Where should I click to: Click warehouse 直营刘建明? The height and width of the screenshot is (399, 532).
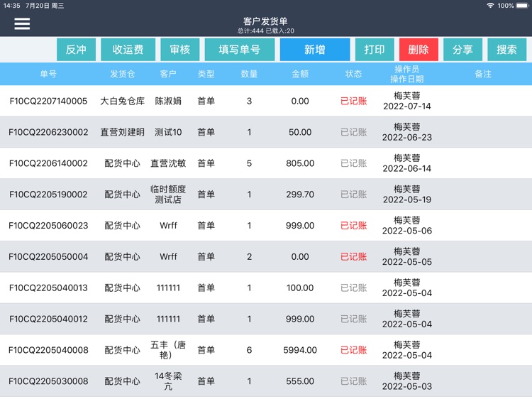tap(123, 132)
